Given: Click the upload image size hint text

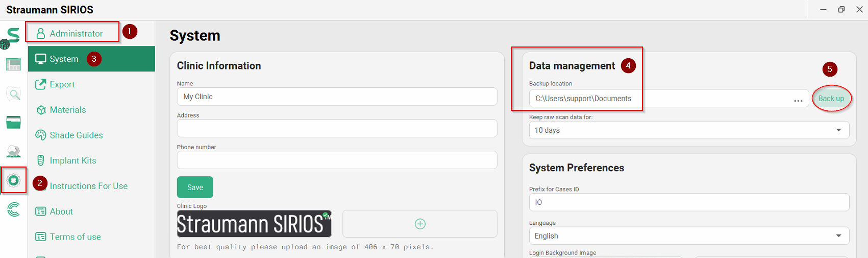Looking at the screenshot, I should [305, 247].
